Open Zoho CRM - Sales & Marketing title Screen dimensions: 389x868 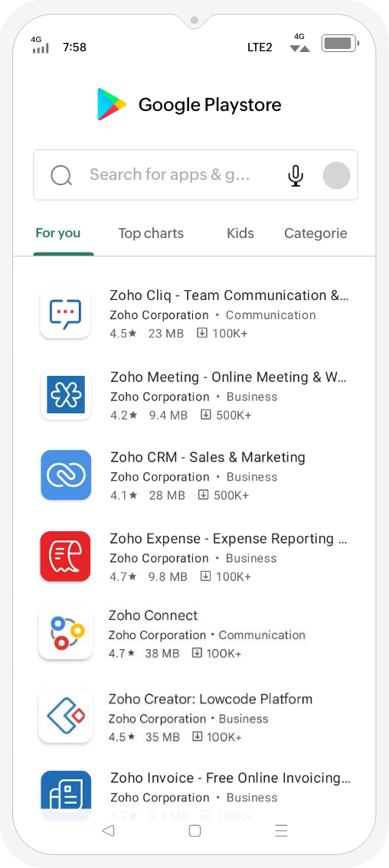point(208,457)
